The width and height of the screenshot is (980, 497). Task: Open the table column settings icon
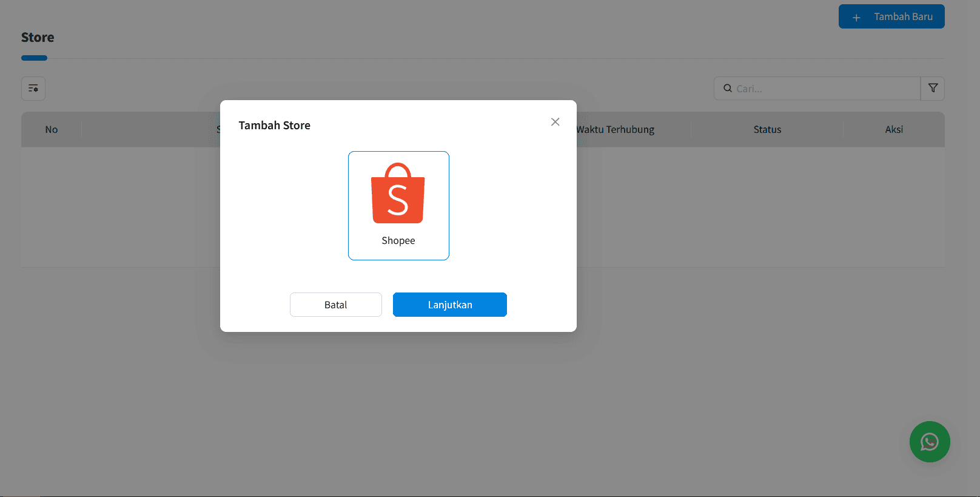[33, 89]
